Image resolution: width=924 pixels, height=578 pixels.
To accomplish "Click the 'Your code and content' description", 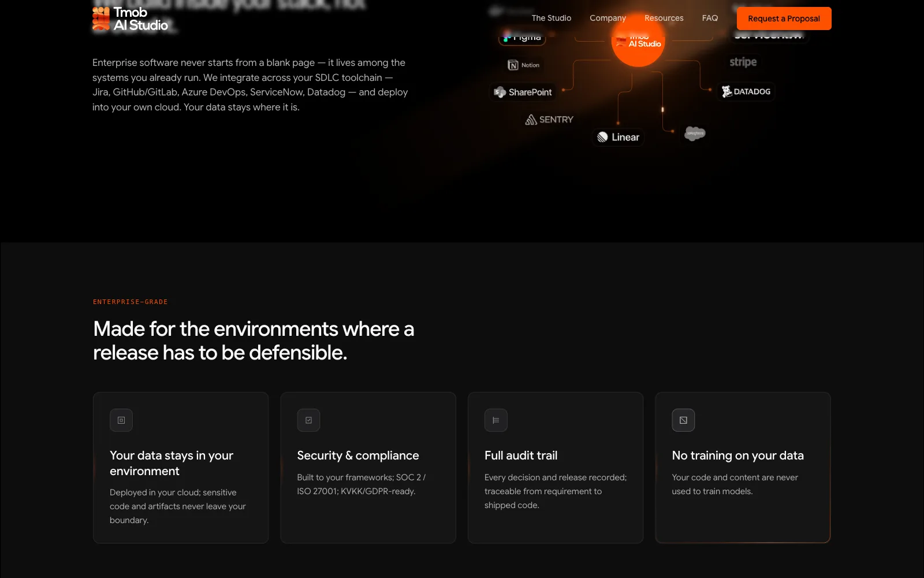I will [x=735, y=484].
